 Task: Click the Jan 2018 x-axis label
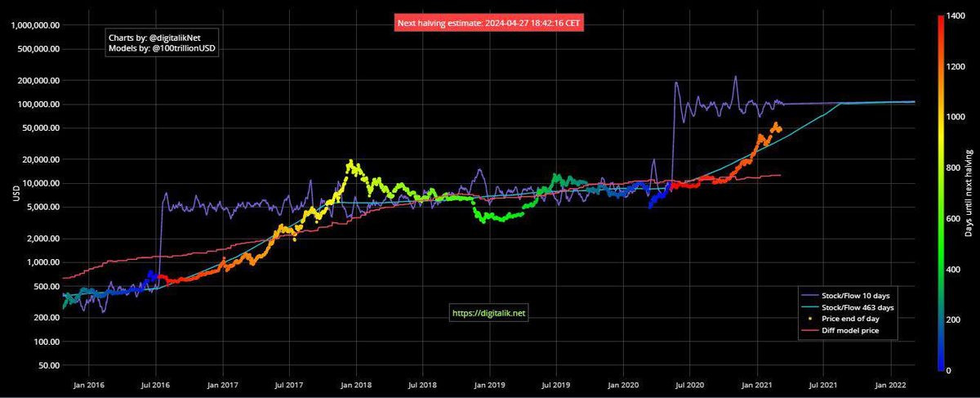pyautogui.click(x=355, y=382)
